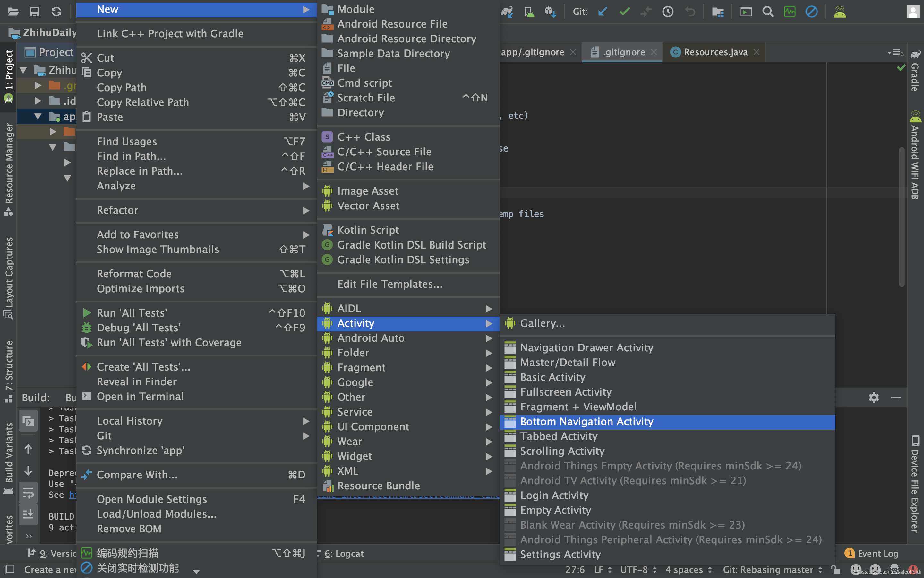Click Open Module Settings entry
The image size is (924, 578).
pos(196,499)
